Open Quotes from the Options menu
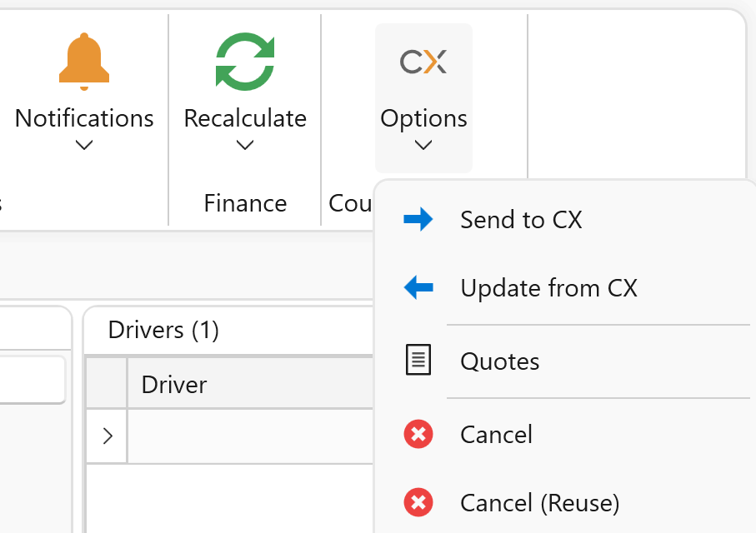 [500, 361]
